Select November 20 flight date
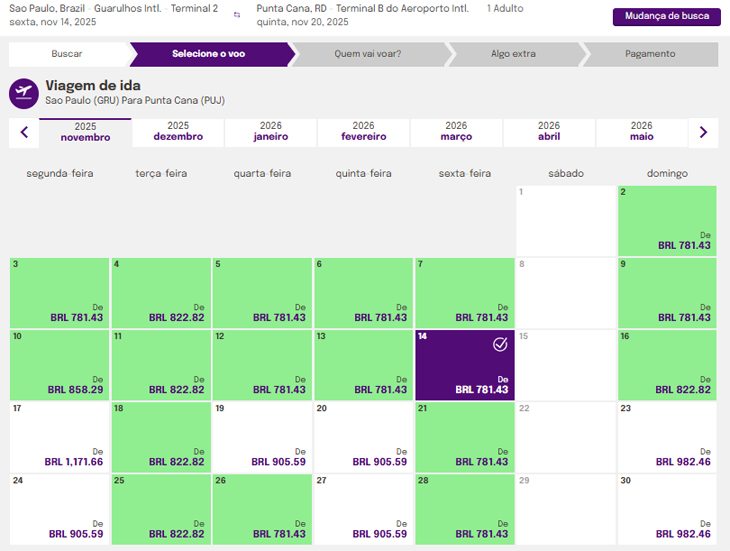 (363, 437)
